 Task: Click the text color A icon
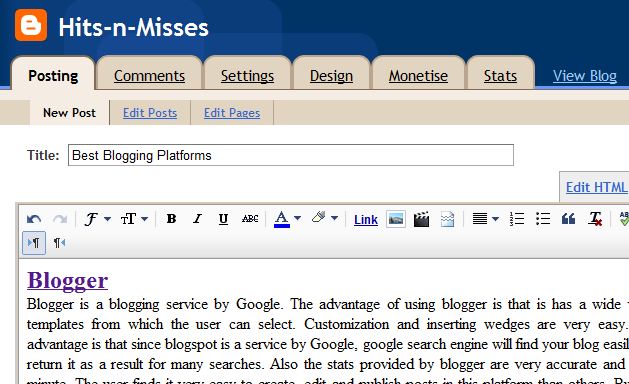[x=282, y=219]
